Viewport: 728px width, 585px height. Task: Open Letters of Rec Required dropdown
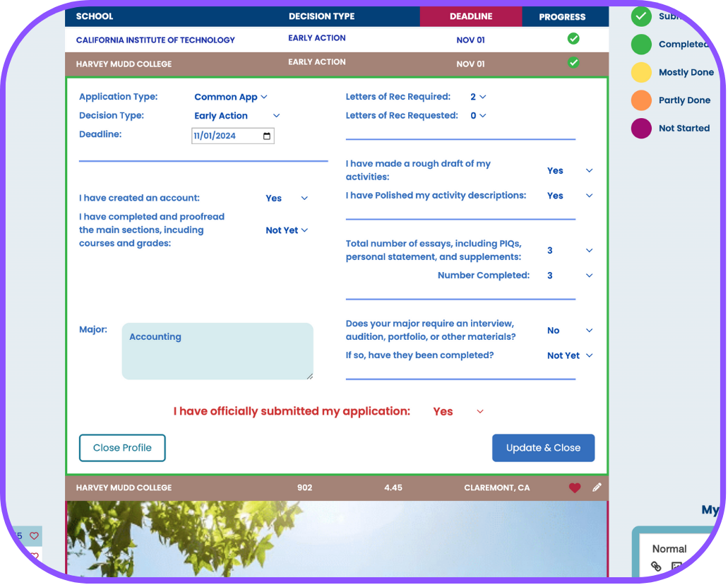coord(478,97)
